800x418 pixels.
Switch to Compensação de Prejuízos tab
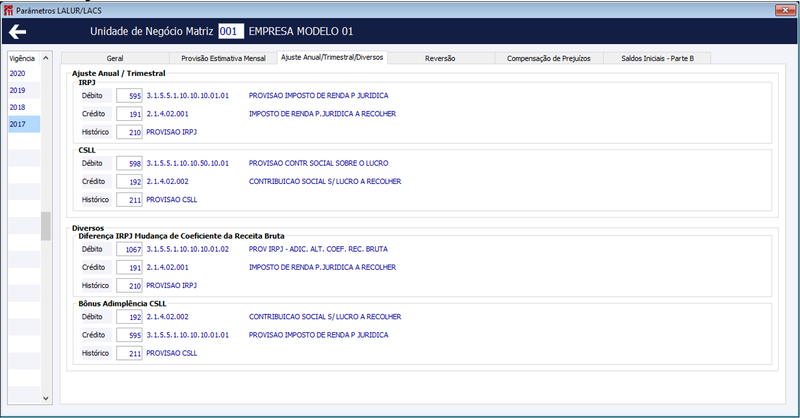point(549,58)
